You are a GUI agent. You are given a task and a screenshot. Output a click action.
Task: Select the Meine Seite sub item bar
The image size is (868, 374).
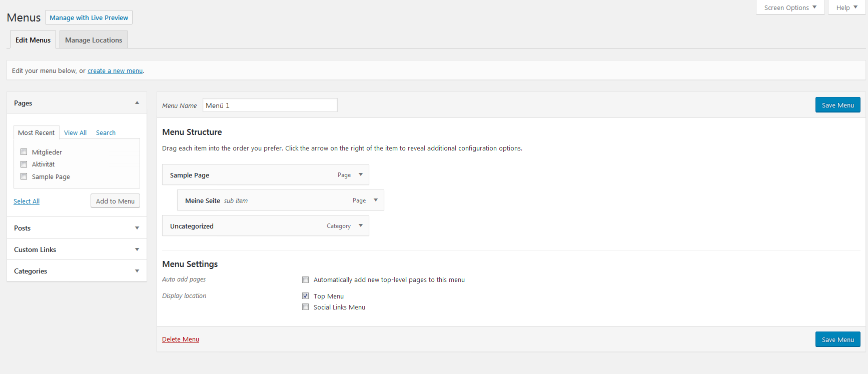[x=281, y=200]
